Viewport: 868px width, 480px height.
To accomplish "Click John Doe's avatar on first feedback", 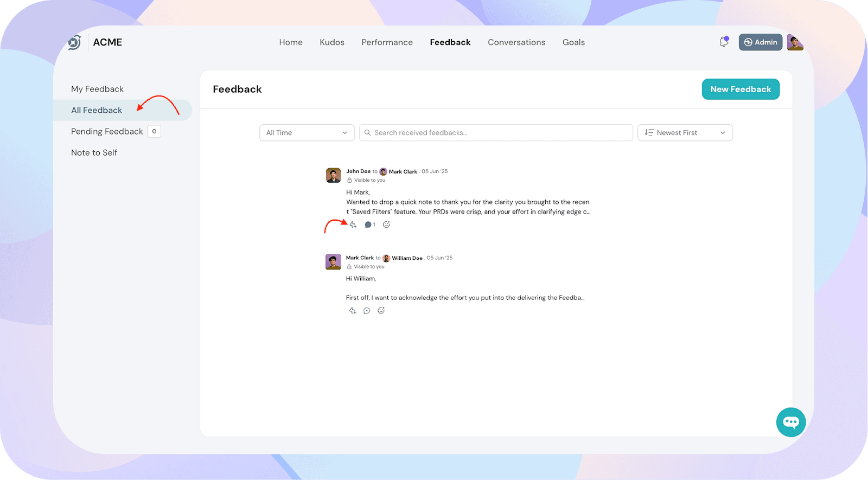I will pos(333,175).
